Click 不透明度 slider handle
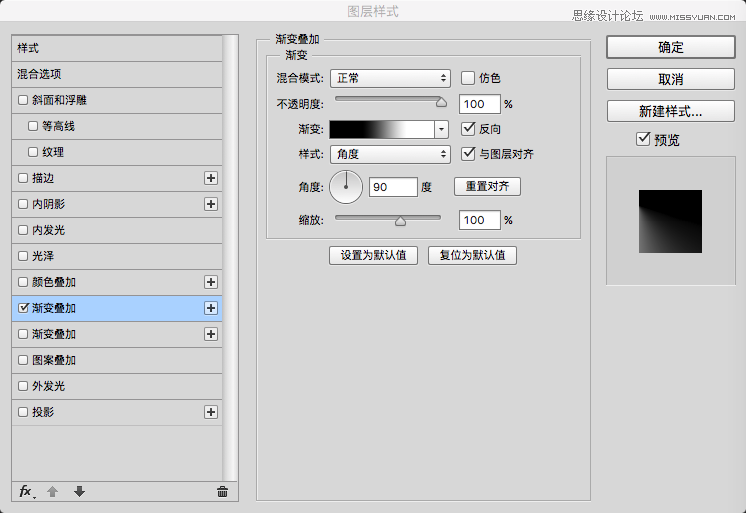The height and width of the screenshot is (513, 746). click(x=442, y=102)
